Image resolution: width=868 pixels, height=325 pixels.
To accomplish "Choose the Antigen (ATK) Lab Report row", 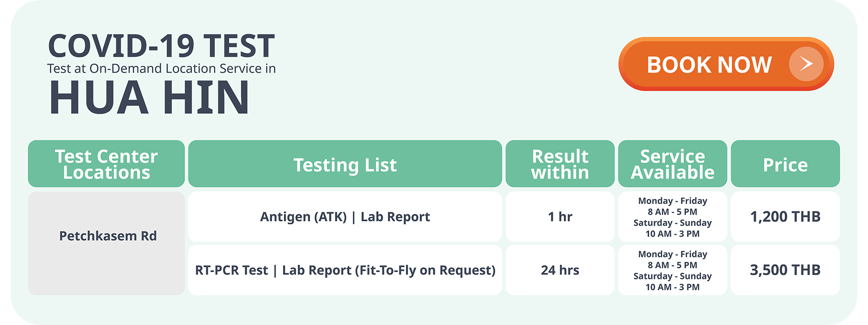I will [345, 217].
